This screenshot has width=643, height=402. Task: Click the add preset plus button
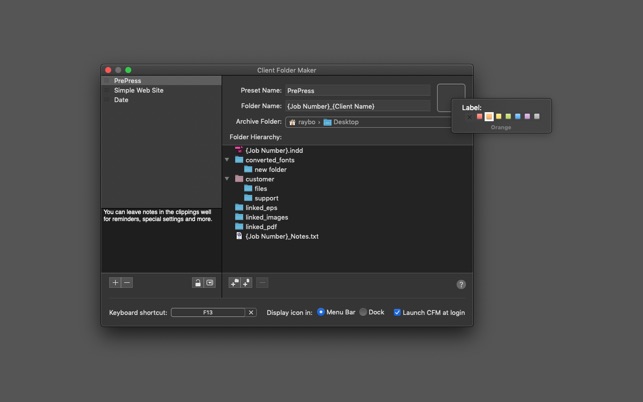tap(115, 283)
